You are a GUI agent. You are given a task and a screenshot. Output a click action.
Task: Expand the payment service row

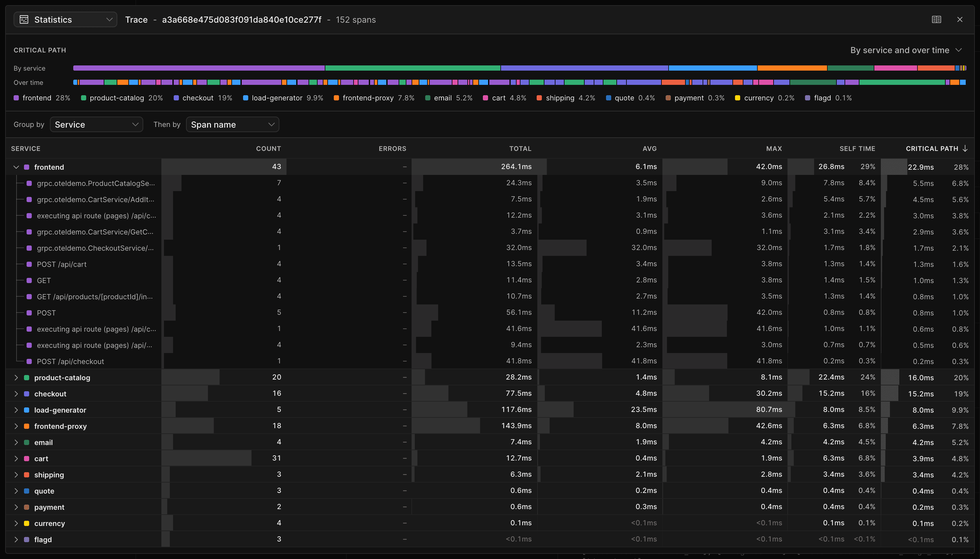(16, 507)
